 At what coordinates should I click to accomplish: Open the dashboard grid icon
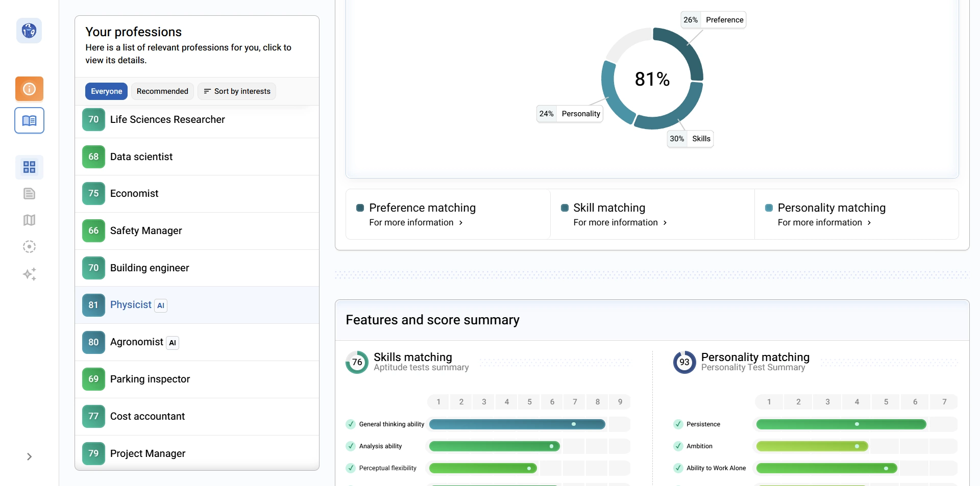point(29,167)
